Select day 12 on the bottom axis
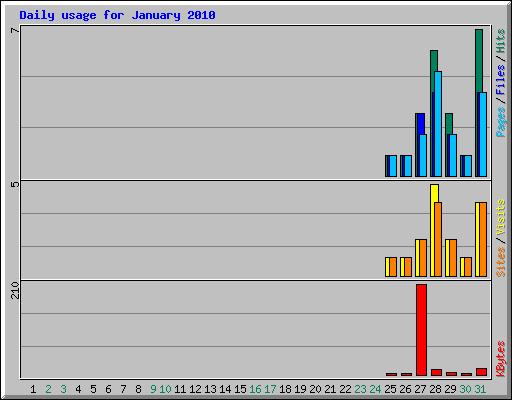Viewport: 512px width, 400px height. click(195, 389)
